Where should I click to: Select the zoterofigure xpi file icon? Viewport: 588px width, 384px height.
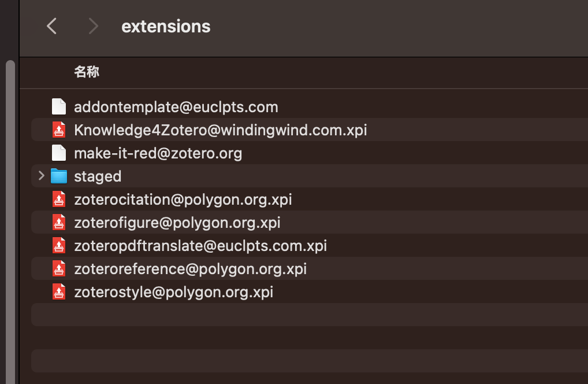[59, 223]
